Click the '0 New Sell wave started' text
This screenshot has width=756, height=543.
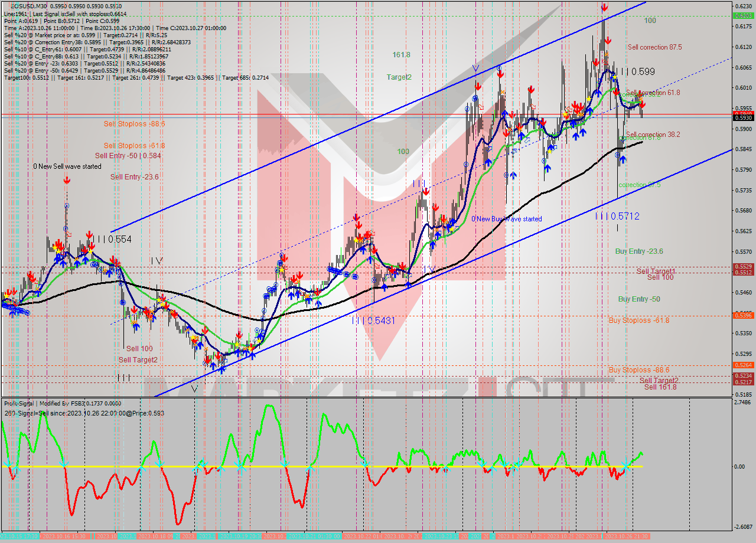tap(67, 166)
